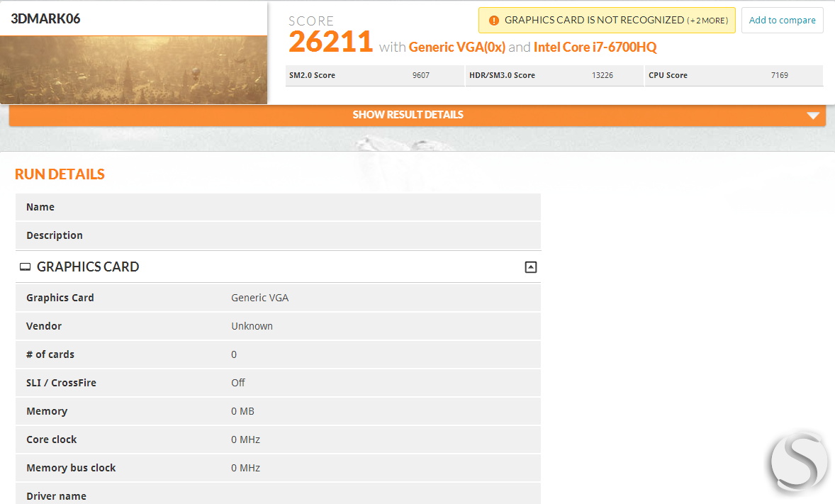The image size is (835, 504).
Task: Click the CPU Score label
Action: (x=668, y=76)
